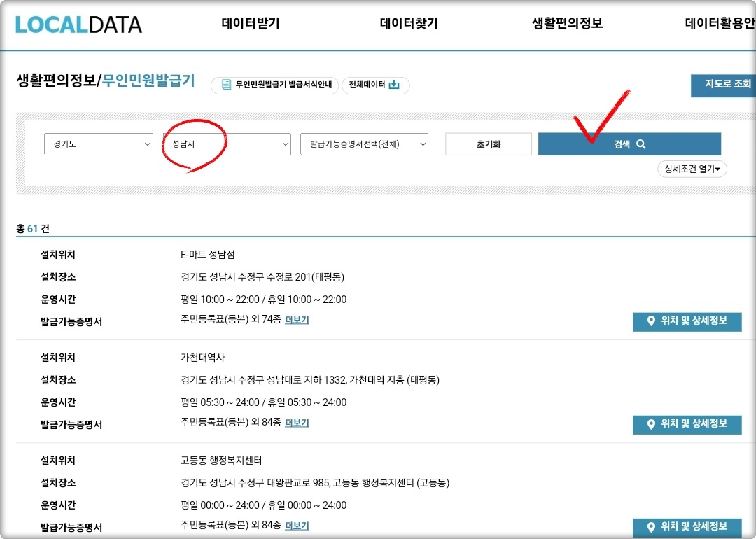Click 주민등록표(등본) 외 74종 text

tap(231, 319)
